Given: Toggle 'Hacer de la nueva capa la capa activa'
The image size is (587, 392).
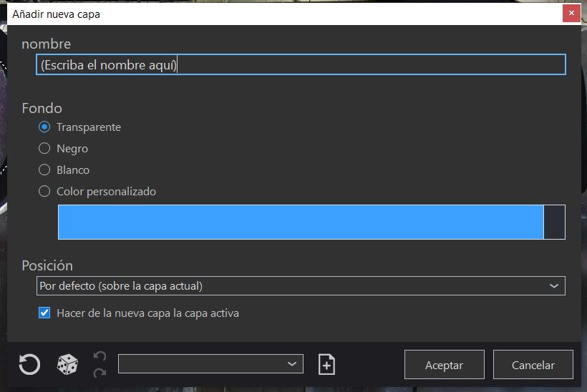Looking at the screenshot, I should [44, 313].
